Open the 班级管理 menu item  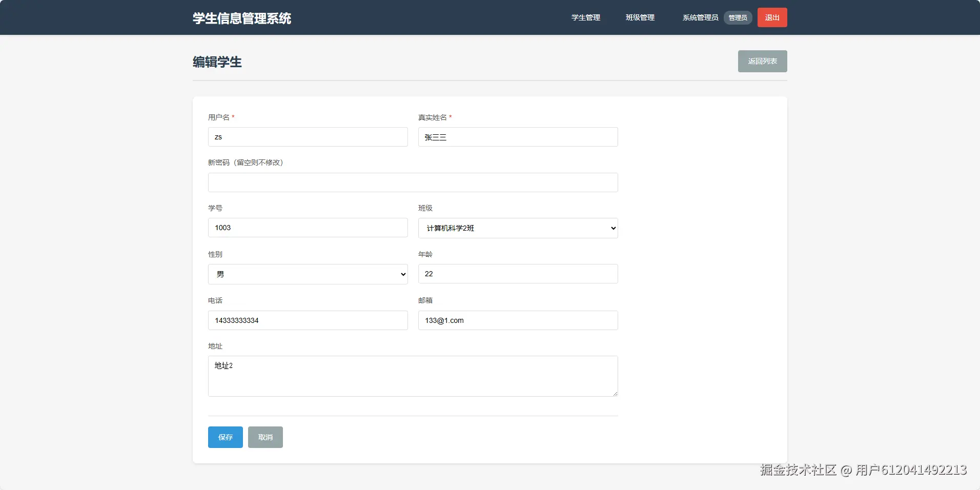[640, 17]
